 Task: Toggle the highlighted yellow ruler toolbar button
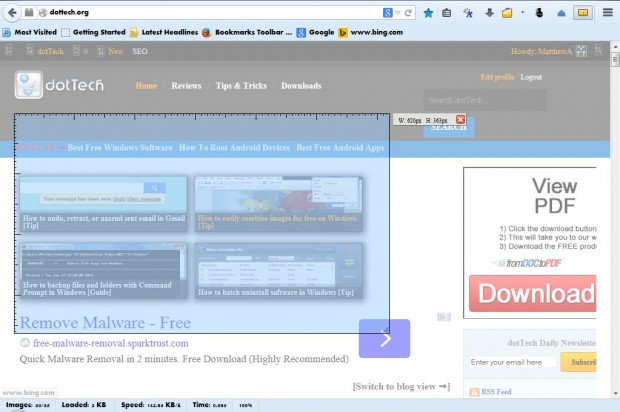coord(583,13)
